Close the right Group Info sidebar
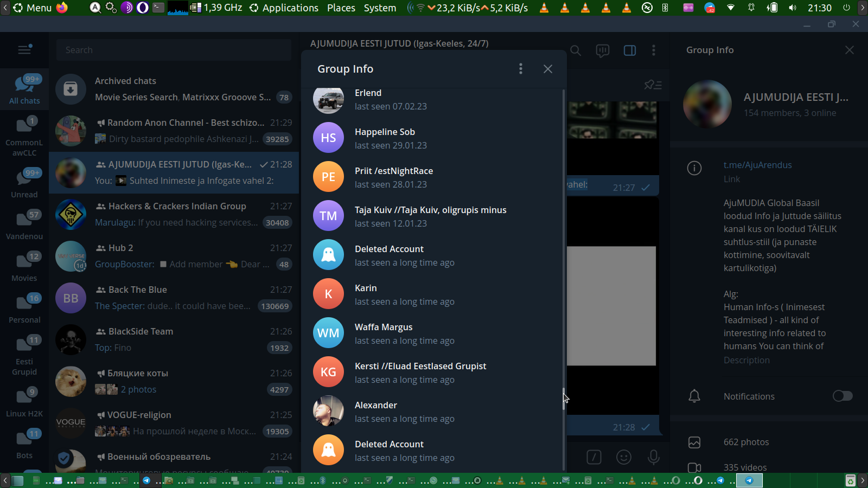The image size is (868, 488). 850,50
